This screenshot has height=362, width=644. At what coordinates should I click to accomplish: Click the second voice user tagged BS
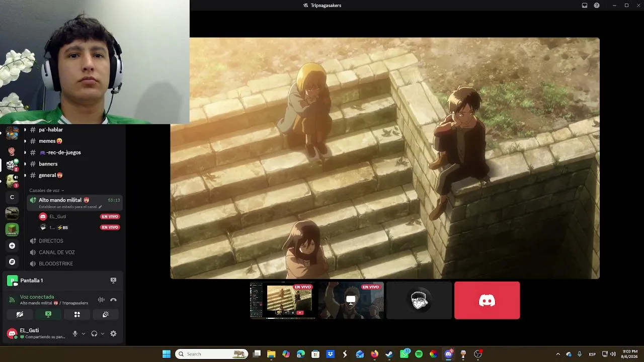point(59,228)
